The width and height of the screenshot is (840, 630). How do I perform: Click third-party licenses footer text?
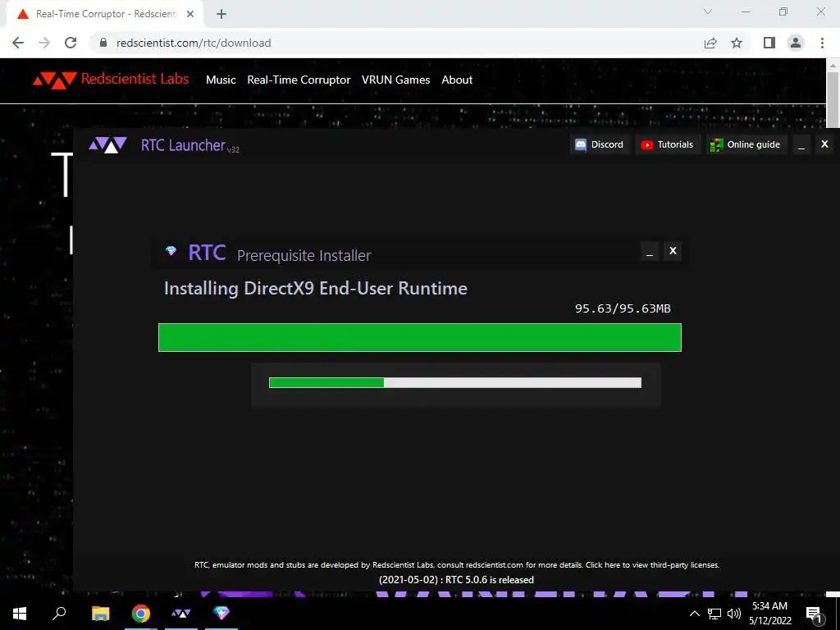[x=652, y=564]
